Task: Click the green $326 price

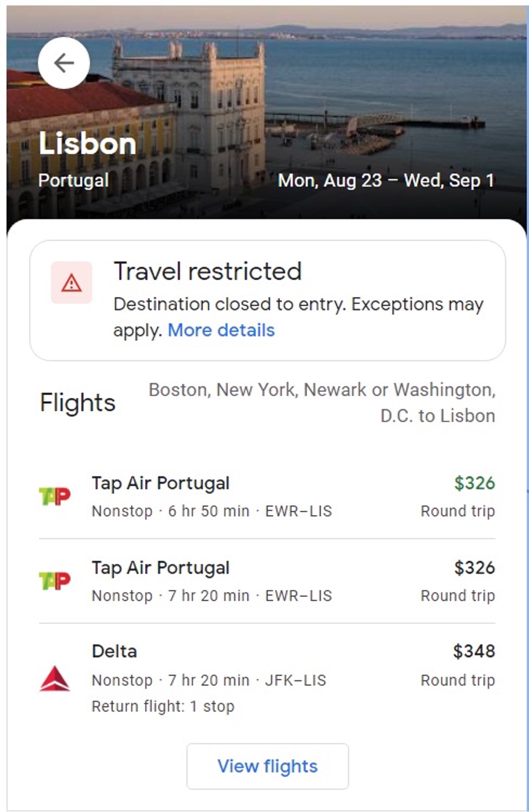Action: click(474, 483)
